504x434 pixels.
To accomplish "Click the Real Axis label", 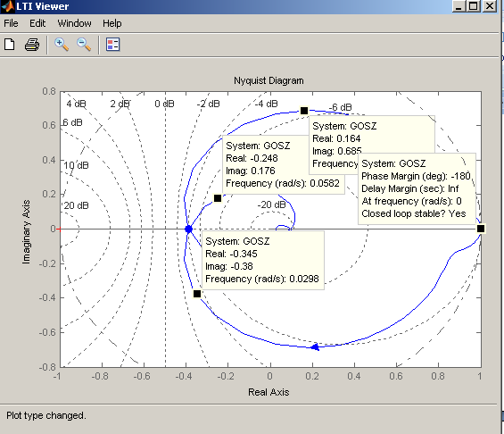I will [269, 392].
